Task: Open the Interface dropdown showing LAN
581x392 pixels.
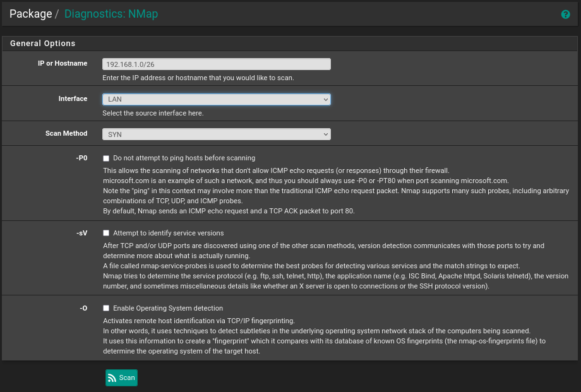Action: pos(216,99)
